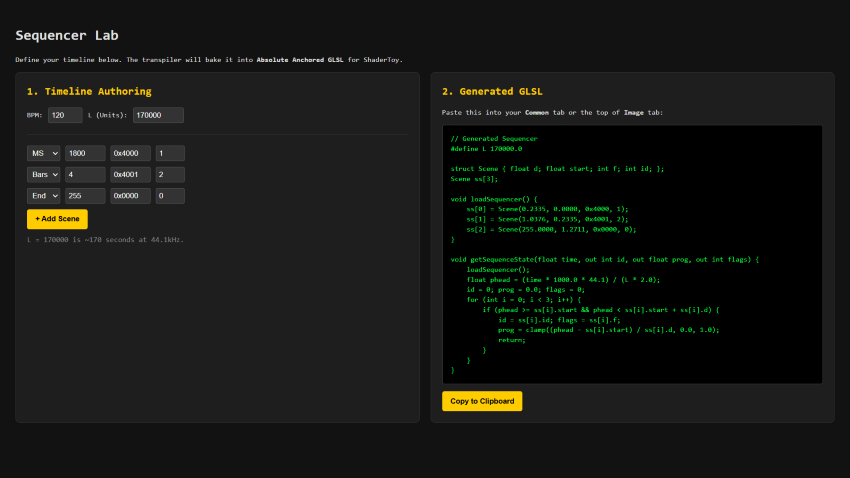Click the flags field showing 0x0000
This screenshot has height=478, width=850.
(130, 196)
